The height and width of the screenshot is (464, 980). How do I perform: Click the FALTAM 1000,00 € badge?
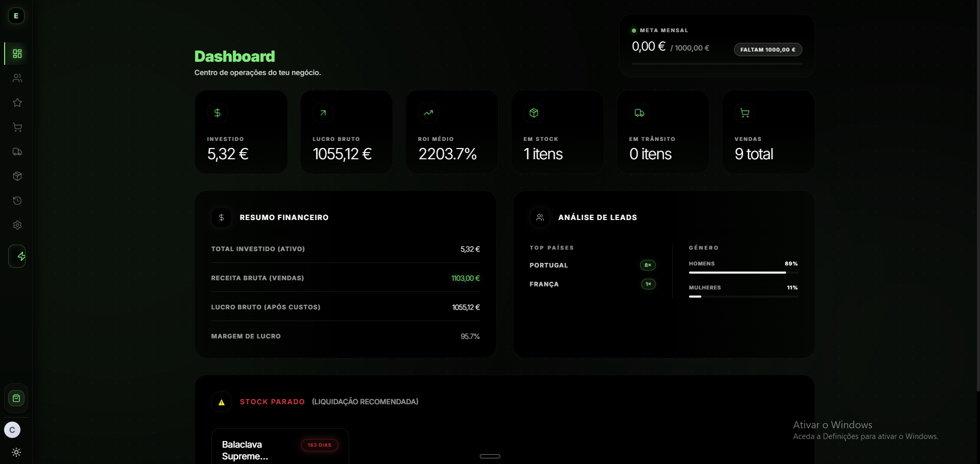[768, 50]
